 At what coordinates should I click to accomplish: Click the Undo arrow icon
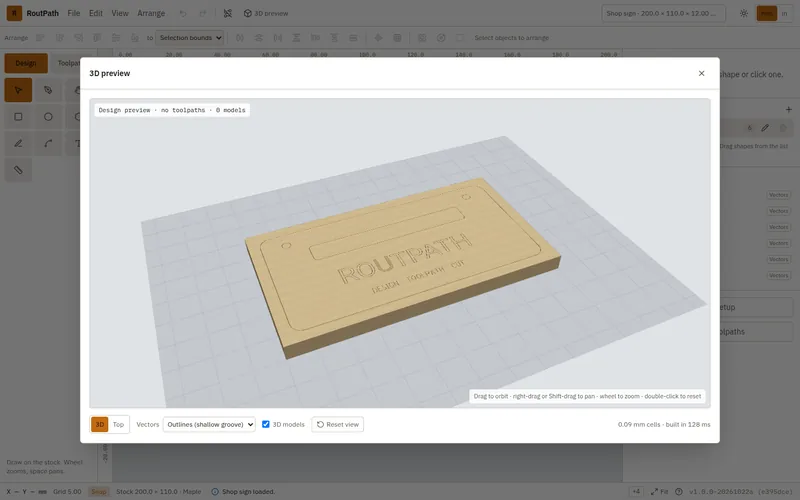183,13
